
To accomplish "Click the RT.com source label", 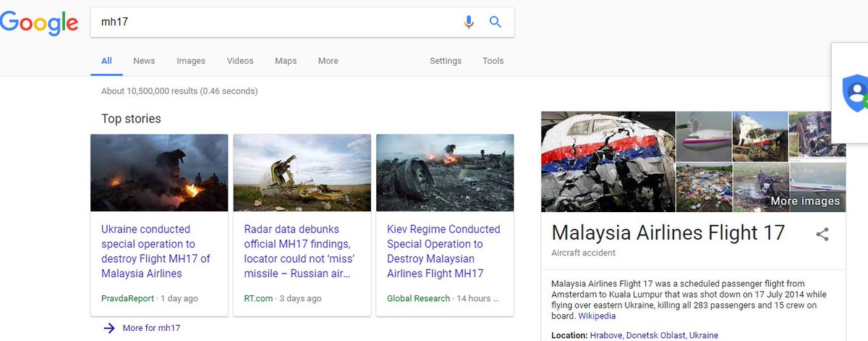I will (258, 298).
